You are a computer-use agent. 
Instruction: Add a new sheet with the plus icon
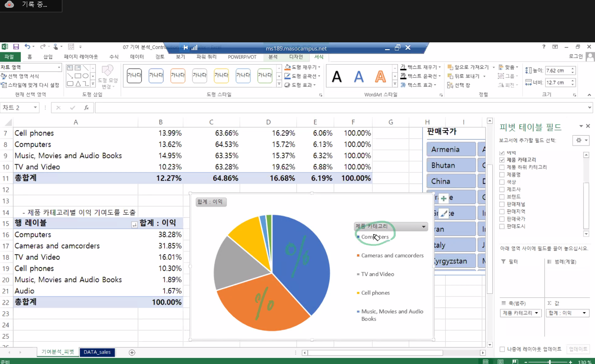132,352
